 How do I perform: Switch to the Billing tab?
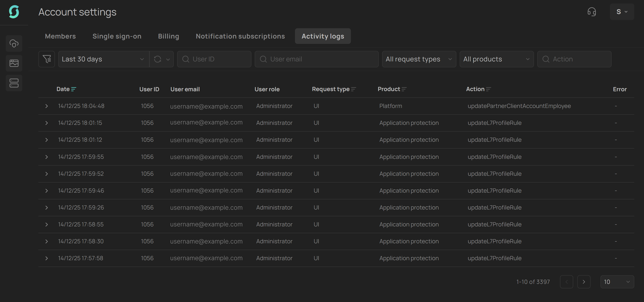[x=168, y=36]
